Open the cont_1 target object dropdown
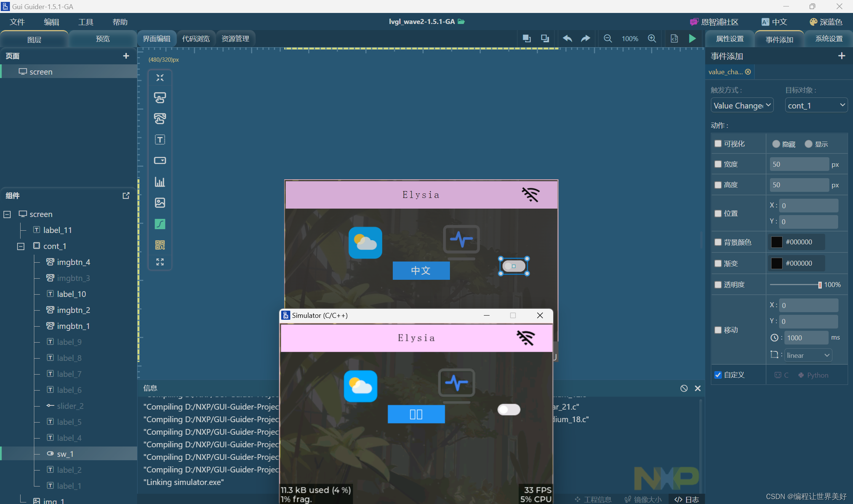853x504 pixels. tap(816, 105)
